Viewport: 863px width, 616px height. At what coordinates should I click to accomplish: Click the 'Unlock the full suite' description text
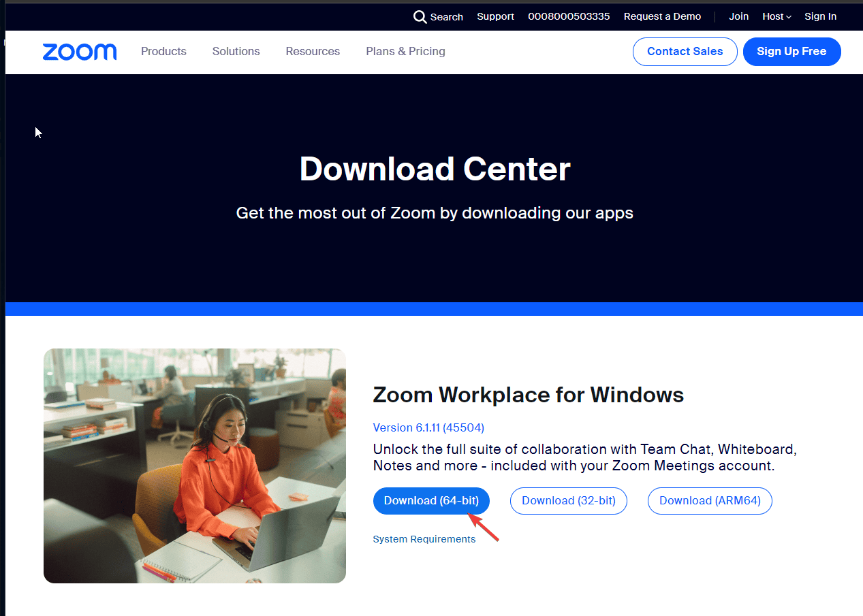click(x=585, y=457)
